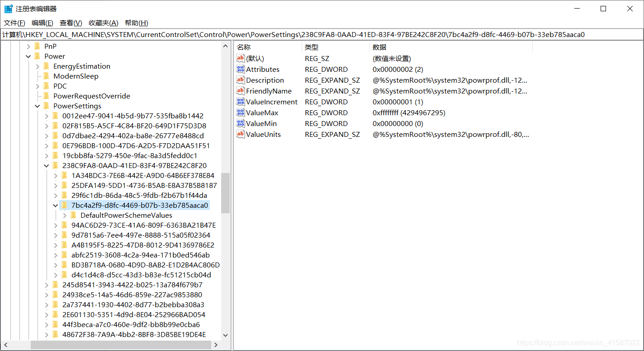Click the PowerRequestOverride folder icon

click(47, 96)
